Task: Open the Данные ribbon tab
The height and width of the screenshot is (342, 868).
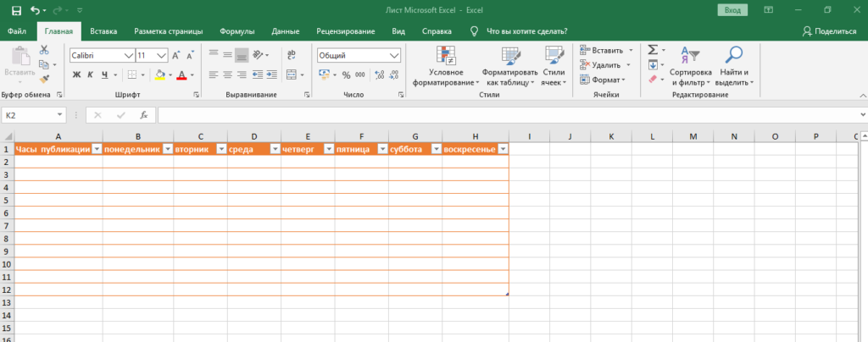Action: (285, 30)
